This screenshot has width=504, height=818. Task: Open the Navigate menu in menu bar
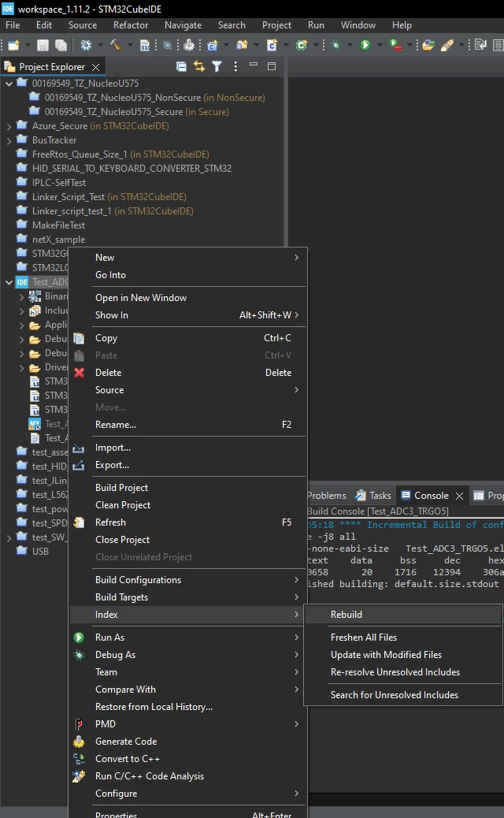pyautogui.click(x=183, y=25)
